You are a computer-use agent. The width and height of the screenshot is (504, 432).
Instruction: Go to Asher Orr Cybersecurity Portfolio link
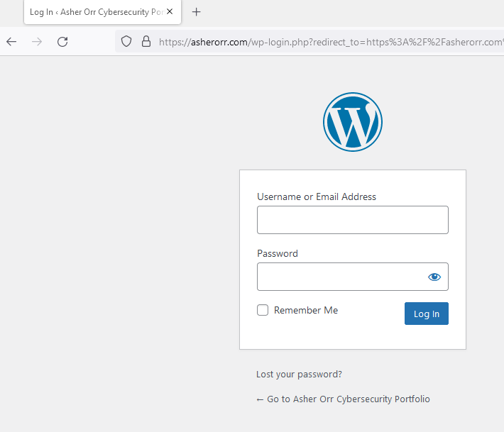click(x=343, y=399)
